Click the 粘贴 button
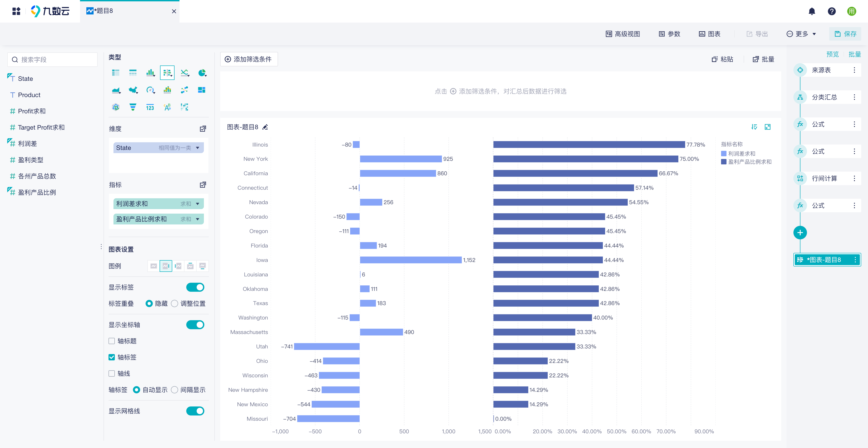The height and width of the screenshot is (448, 868). click(722, 59)
